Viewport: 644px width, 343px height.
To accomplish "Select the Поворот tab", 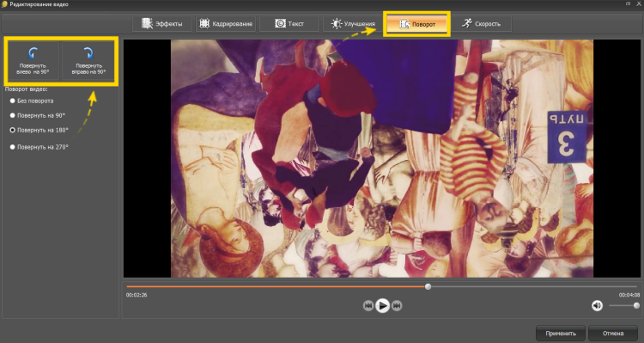I will [x=416, y=24].
